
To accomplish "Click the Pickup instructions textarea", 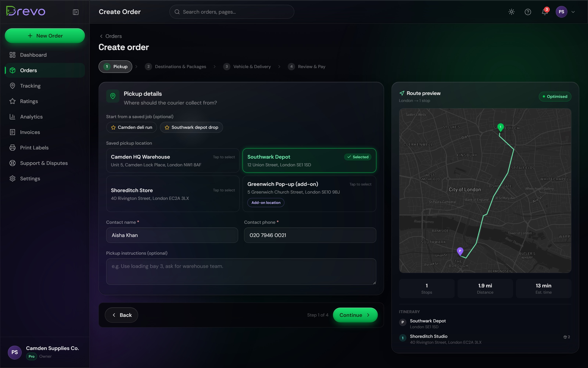I will 241,272.
